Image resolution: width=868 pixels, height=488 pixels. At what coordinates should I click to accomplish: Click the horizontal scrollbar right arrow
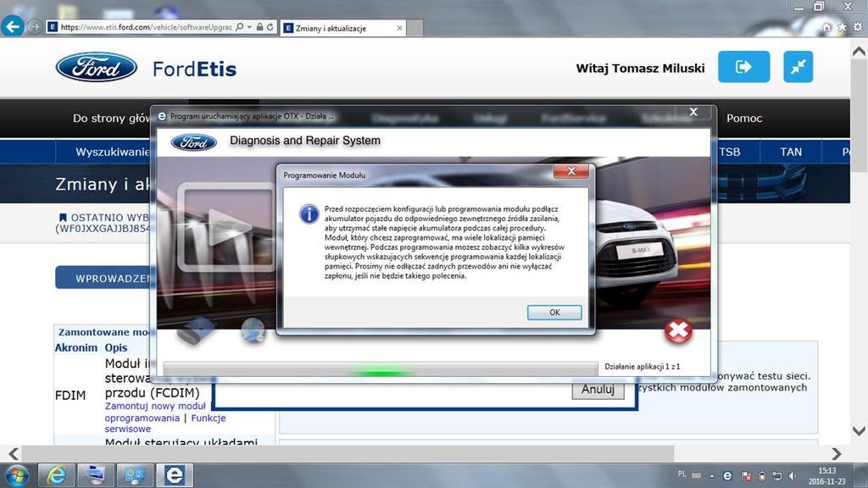[x=837, y=454]
